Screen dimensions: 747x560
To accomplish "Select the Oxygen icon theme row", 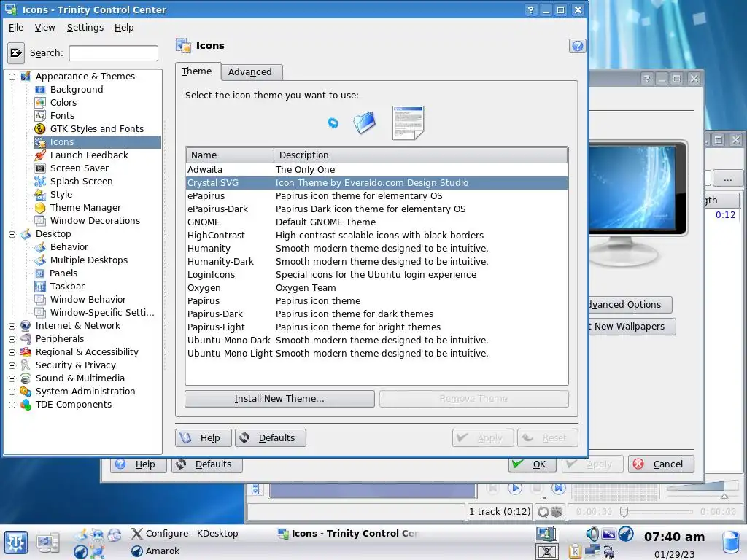I will click(x=376, y=287).
